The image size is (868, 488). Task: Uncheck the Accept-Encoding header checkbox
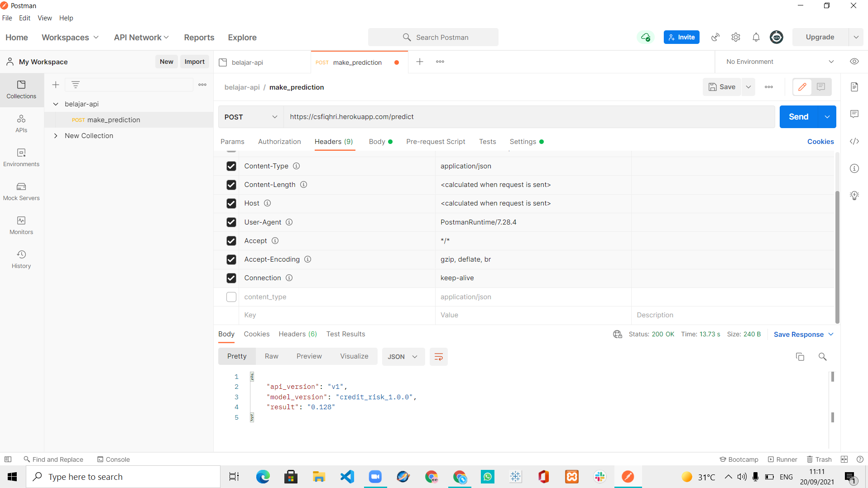coord(231,259)
